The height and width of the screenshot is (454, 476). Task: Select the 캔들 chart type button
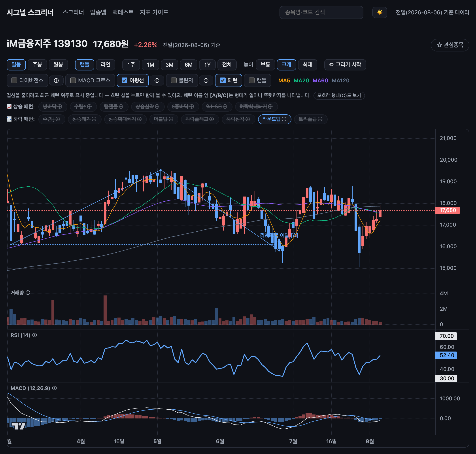pos(85,65)
